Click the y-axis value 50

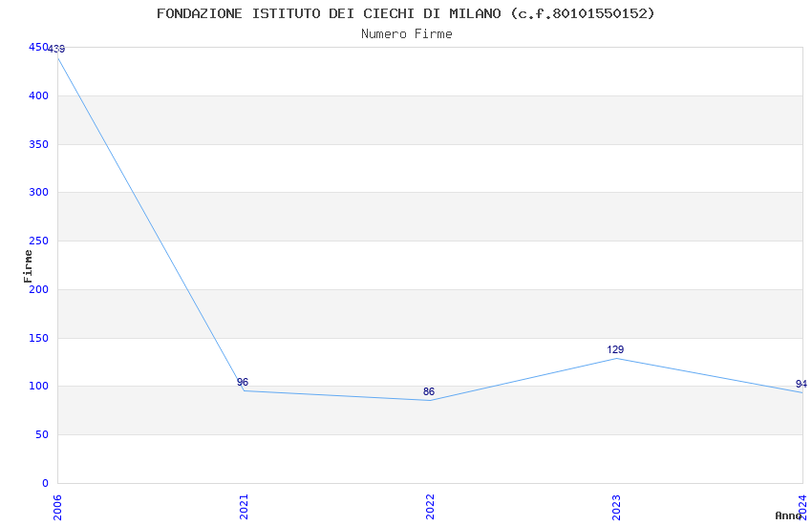coord(42,435)
